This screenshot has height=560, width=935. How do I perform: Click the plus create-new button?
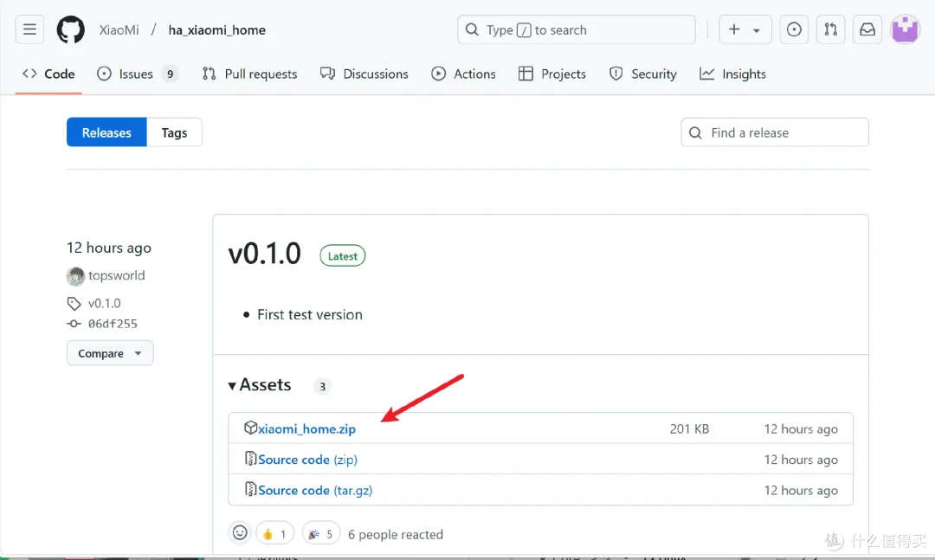[735, 29]
